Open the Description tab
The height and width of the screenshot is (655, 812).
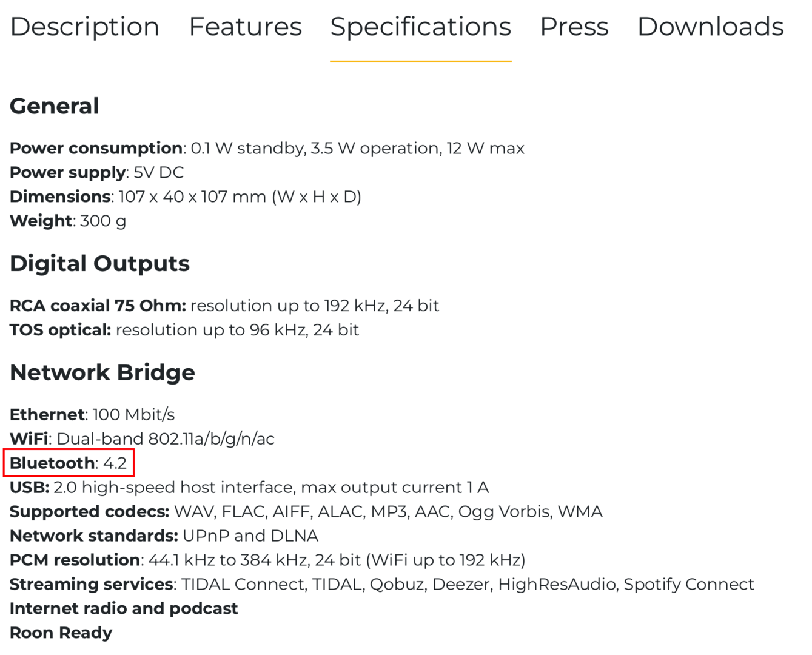[x=85, y=27]
